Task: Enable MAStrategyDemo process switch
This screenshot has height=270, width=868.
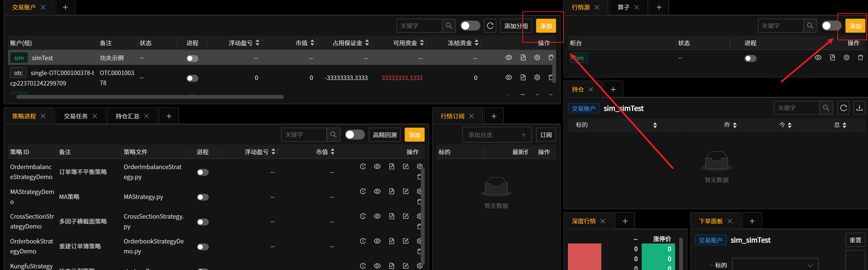Action: click(203, 197)
